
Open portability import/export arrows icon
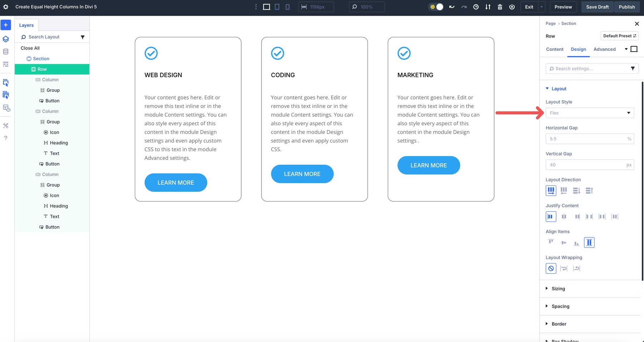(488, 7)
